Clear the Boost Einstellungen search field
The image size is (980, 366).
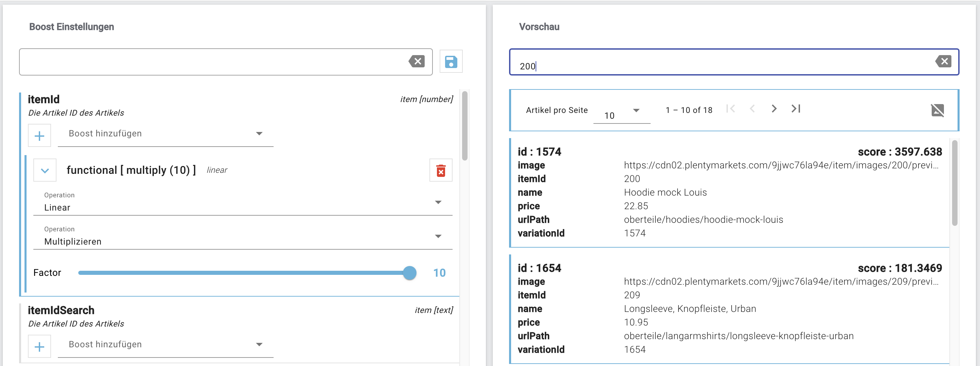pos(417,61)
